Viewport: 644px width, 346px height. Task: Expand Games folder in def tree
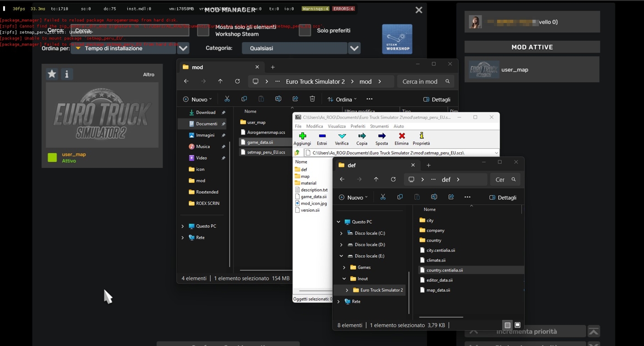pos(344,267)
